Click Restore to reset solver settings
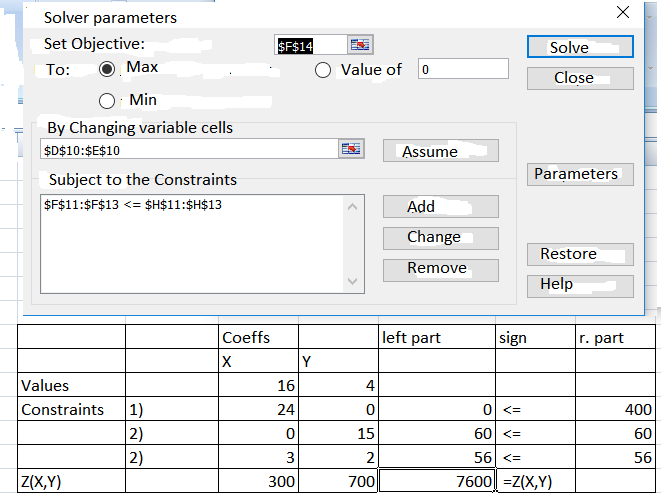 point(580,254)
